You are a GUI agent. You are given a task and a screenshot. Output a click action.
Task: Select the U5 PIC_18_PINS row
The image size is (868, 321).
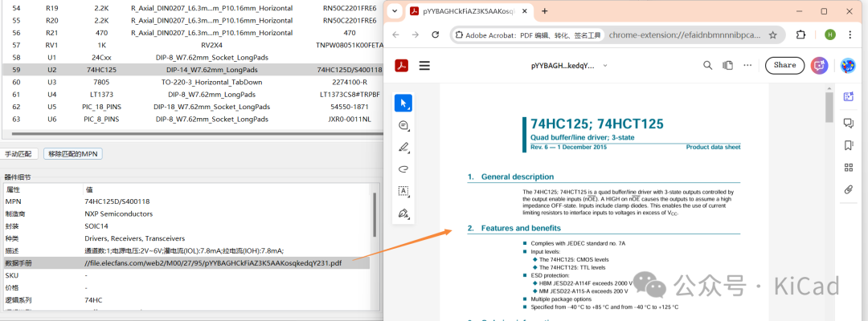point(193,107)
